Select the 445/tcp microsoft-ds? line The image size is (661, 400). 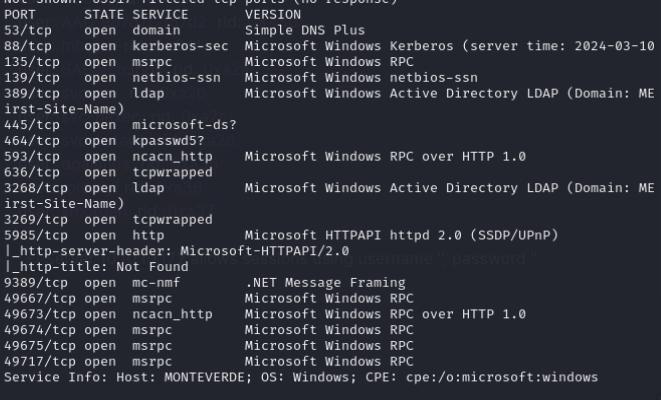[x=121, y=125]
